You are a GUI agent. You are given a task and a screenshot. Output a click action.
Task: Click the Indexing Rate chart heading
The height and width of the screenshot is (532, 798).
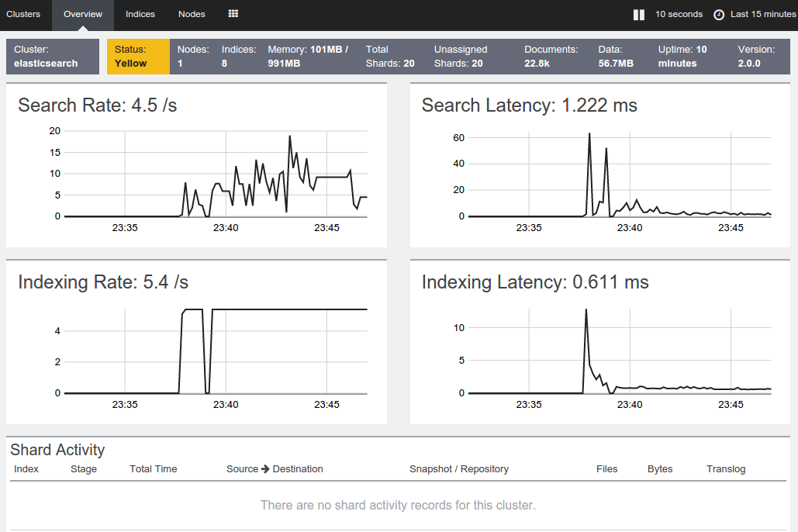103,282
